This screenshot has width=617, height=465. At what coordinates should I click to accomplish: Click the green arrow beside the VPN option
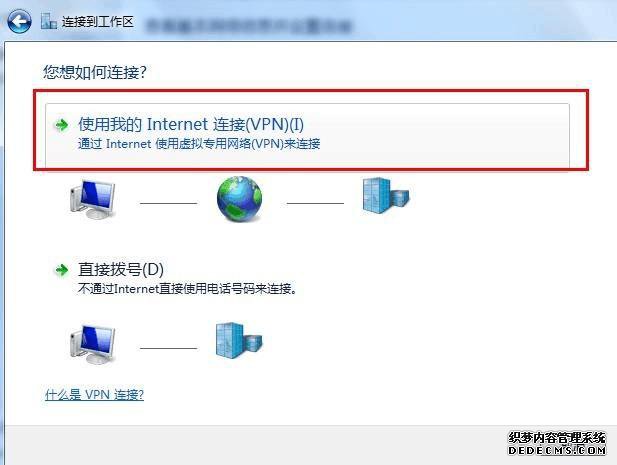point(61,125)
